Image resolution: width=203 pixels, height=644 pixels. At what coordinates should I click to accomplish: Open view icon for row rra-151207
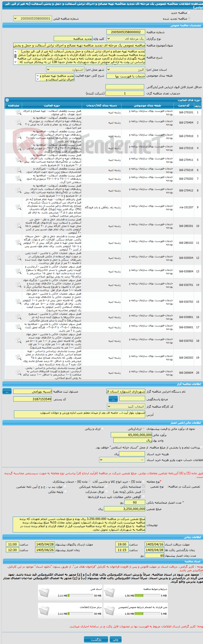click(18, 207)
